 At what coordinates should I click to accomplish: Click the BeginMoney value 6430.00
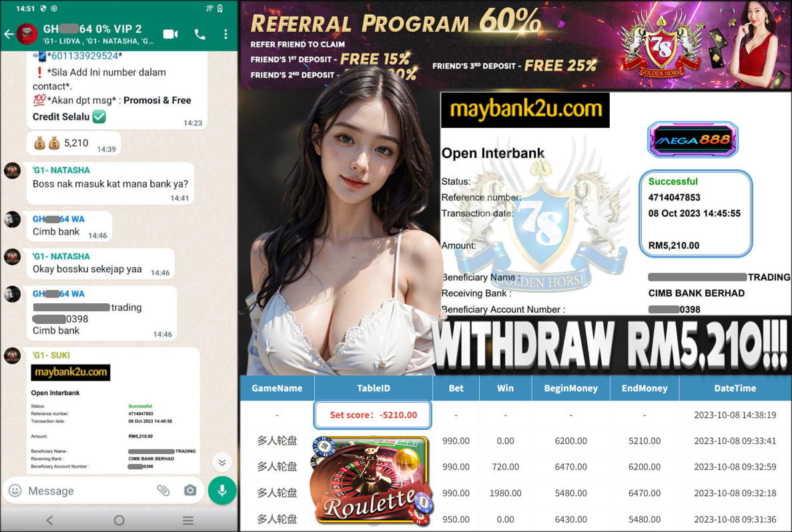point(570,519)
